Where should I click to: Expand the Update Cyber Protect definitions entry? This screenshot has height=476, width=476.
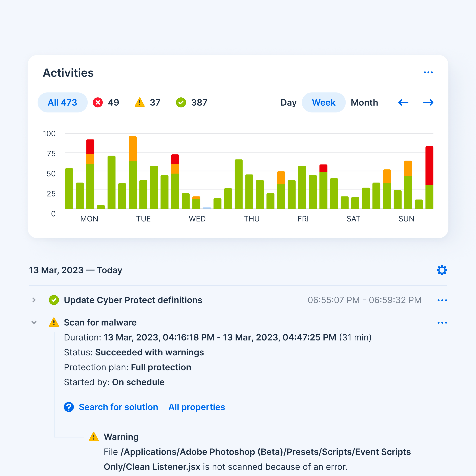34,300
